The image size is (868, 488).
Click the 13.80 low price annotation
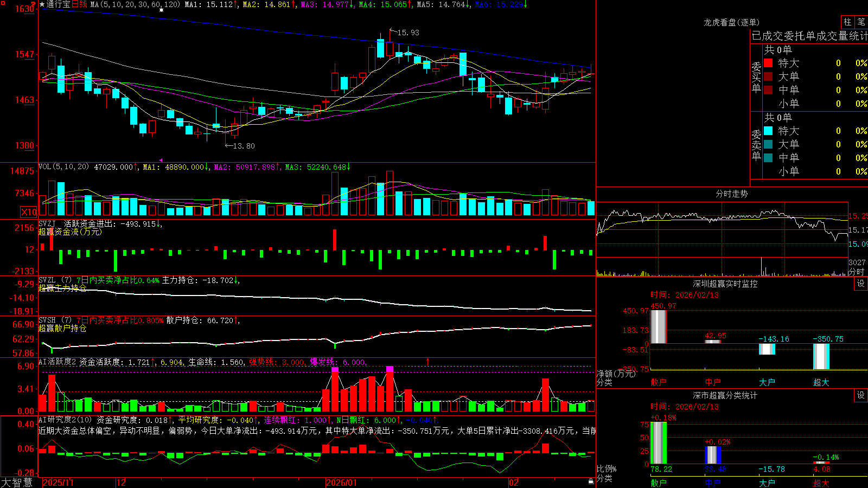244,146
